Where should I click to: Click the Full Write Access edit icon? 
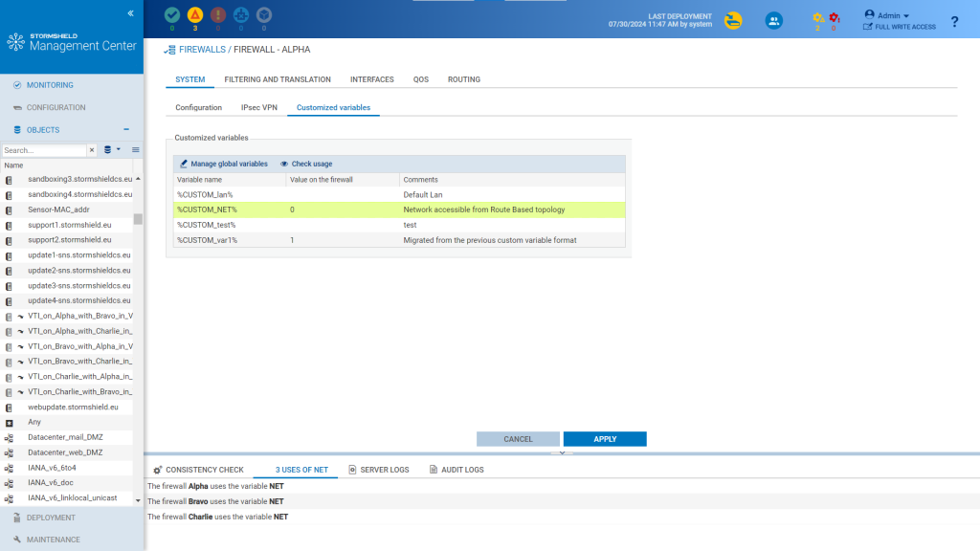[x=867, y=27]
